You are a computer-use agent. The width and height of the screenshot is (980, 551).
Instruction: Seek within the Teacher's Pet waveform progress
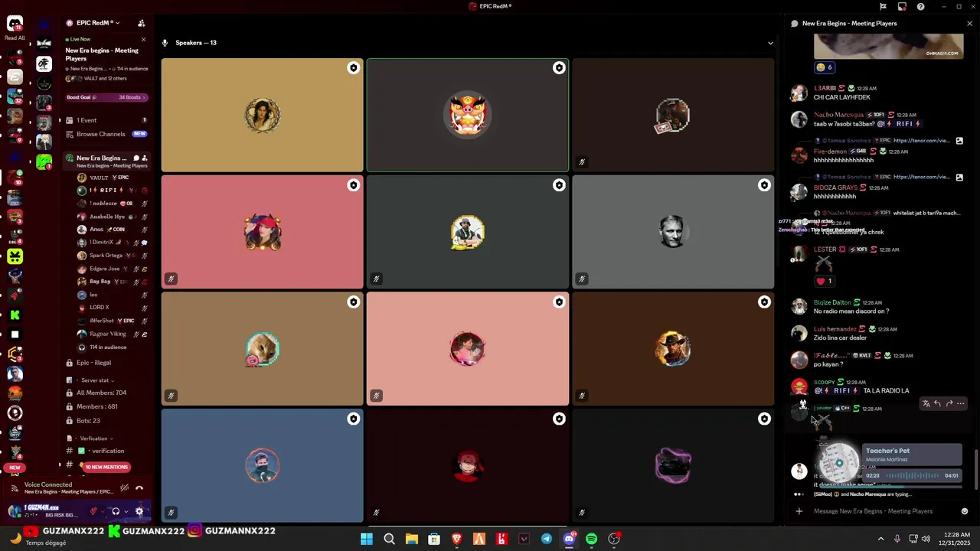point(912,475)
